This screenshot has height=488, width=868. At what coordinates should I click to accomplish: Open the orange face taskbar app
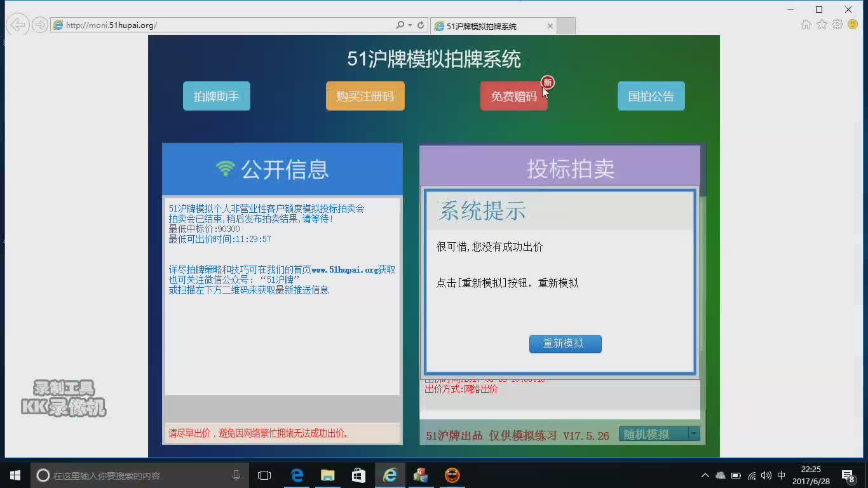point(452,475)
